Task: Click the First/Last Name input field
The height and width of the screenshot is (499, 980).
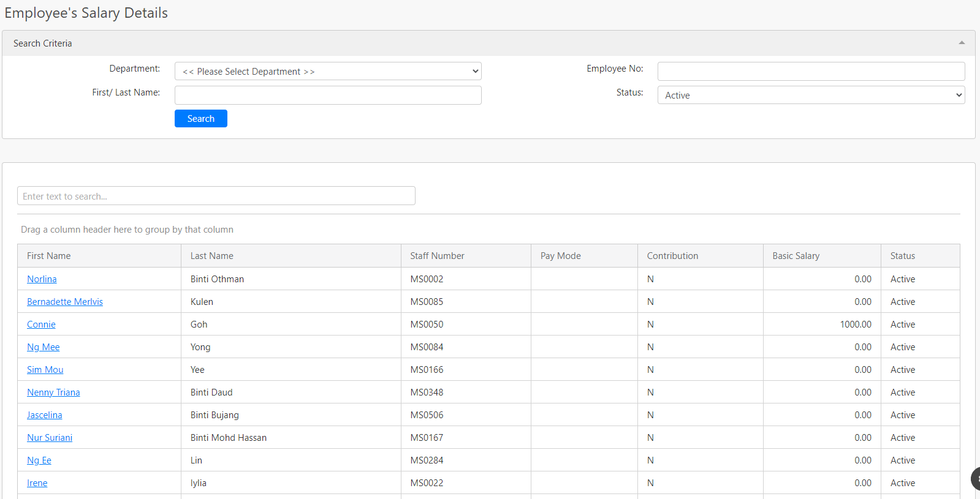Action: [x=328, y=95]
